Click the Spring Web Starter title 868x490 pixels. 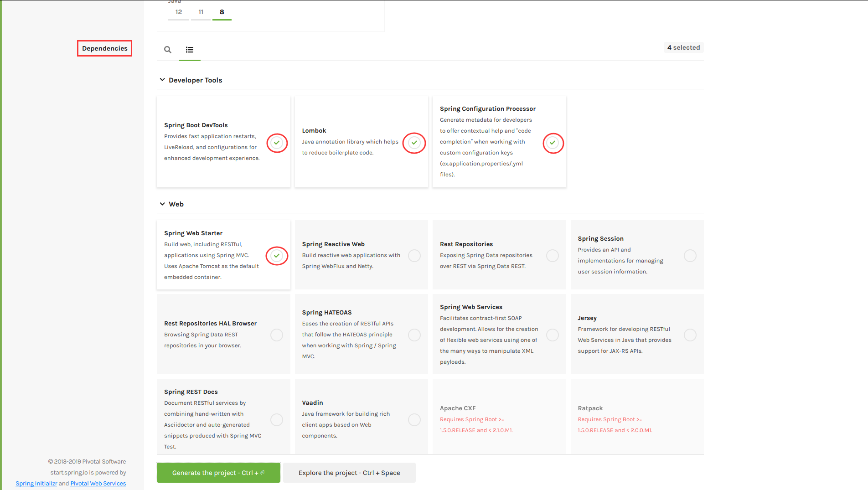(193, 233)
